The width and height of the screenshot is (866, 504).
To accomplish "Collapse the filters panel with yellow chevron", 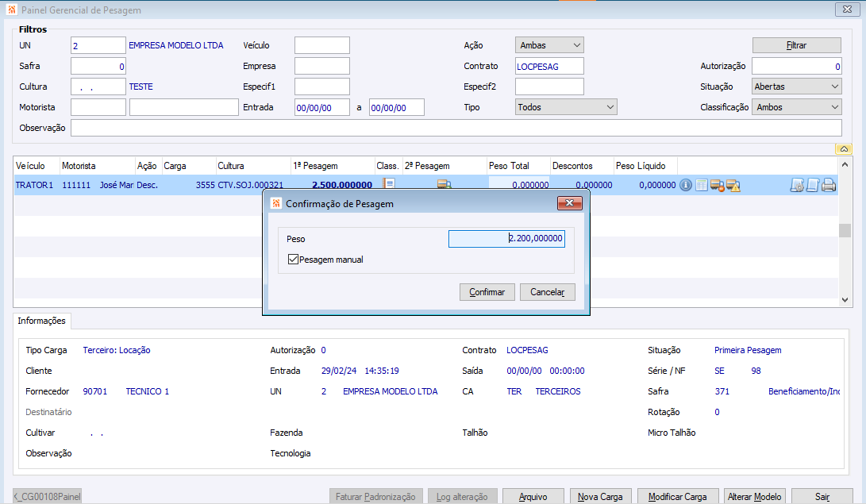I will [844, 149].
